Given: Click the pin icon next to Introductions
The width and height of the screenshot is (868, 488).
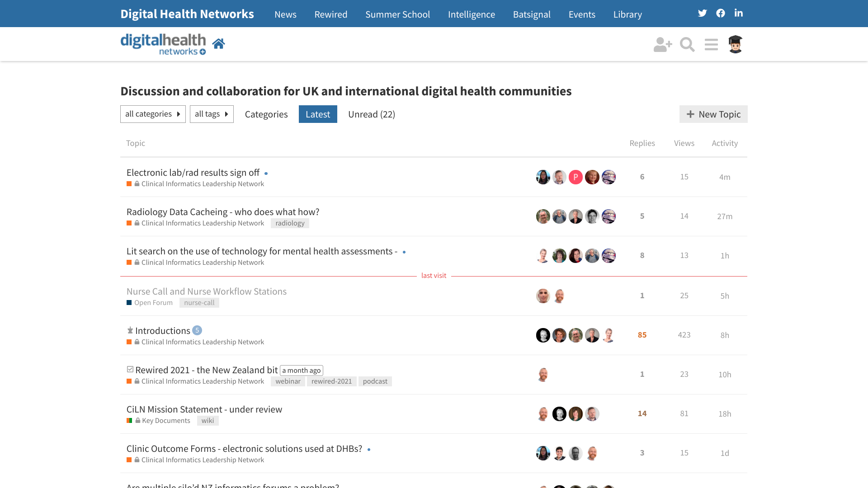Looking at the screenshot, I should click(x=130, y=330).
